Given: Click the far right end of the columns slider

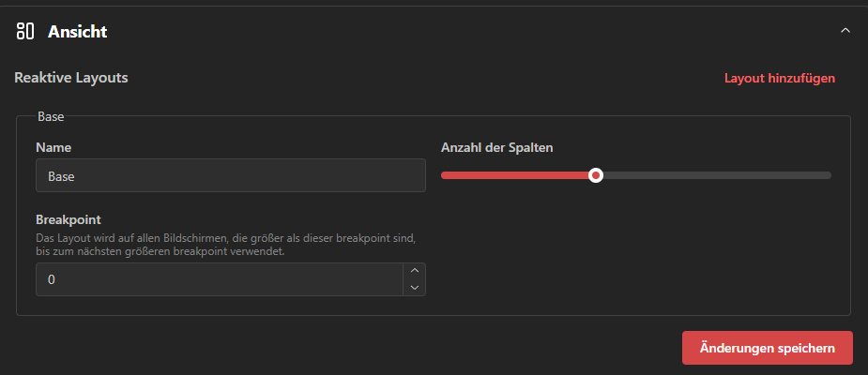Looking at the screenshot, I should pos(828,175).
